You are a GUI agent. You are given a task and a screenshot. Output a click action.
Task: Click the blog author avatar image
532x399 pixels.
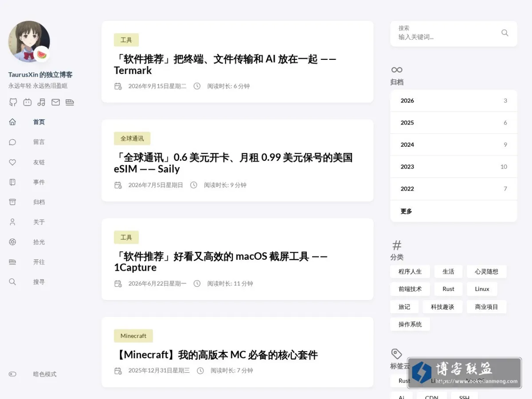click(29, 41)
